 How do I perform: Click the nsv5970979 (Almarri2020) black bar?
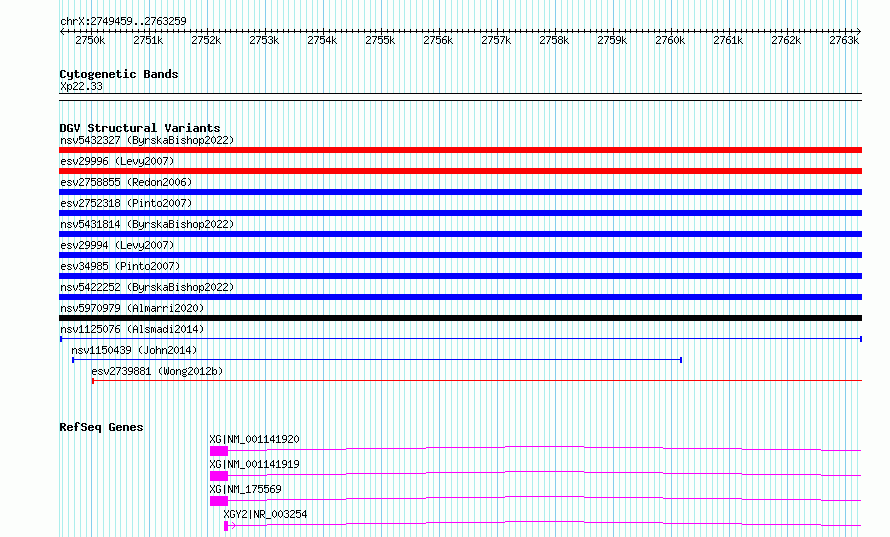click(460, 318)
